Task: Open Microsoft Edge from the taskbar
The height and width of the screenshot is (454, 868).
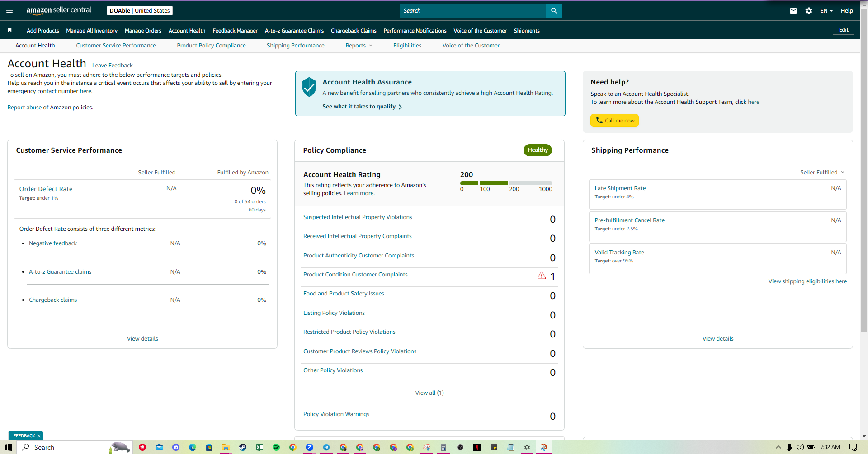Action: click(x=193, y=447)
